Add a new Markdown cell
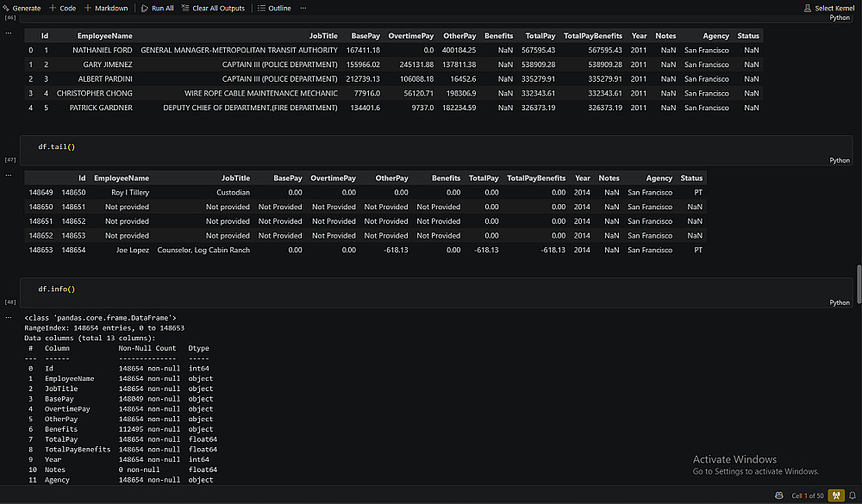This screenshot has width=862, height=504. (x=106, y=9)
